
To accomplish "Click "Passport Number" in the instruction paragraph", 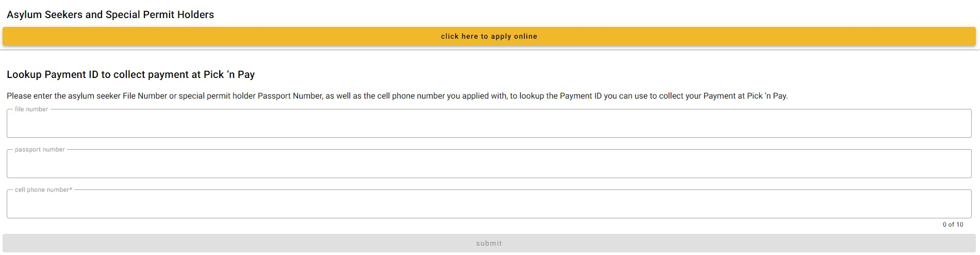I will click(290, 96).
